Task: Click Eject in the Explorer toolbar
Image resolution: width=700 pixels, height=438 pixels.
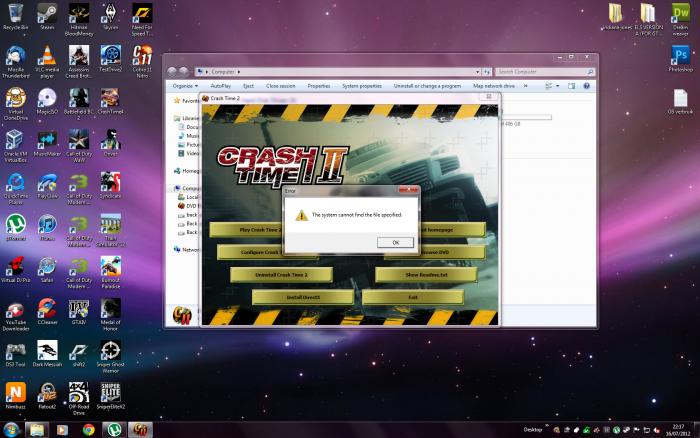Action: pyautogui.click(x=248, y=86)
